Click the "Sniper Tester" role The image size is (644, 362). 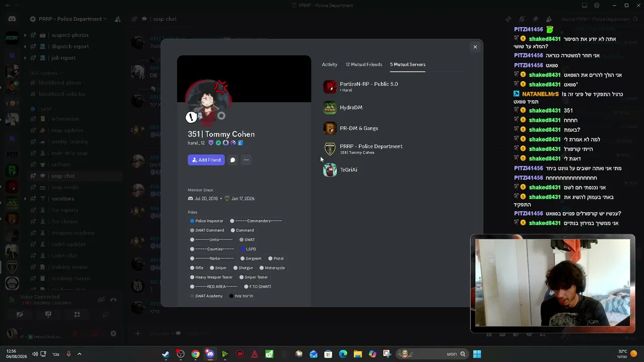point(254,278)
